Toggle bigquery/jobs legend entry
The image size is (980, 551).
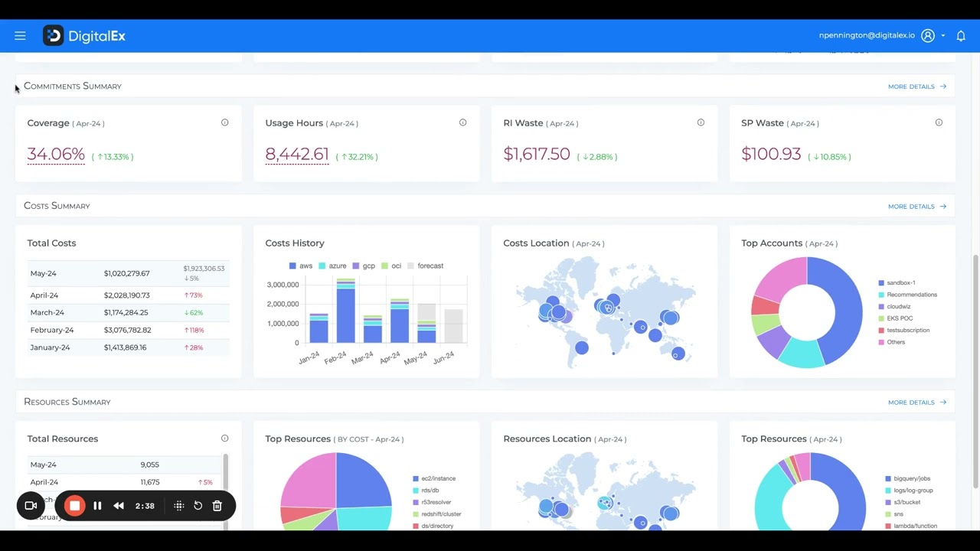908,479
